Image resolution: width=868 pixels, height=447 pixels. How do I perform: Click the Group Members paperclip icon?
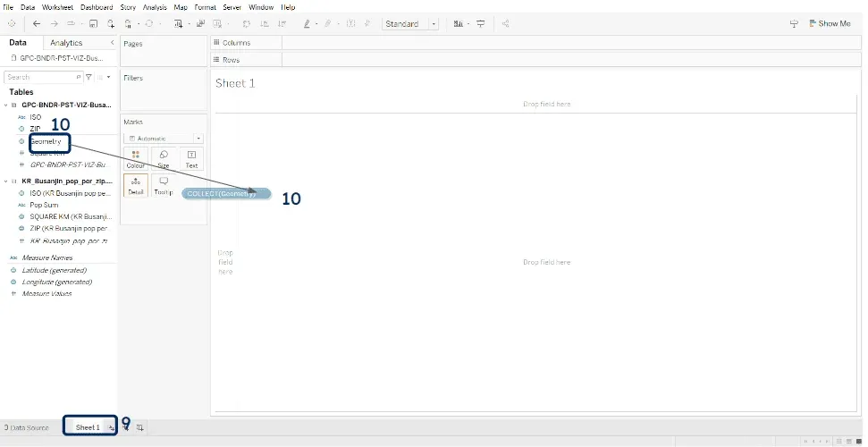pos(328,24)
